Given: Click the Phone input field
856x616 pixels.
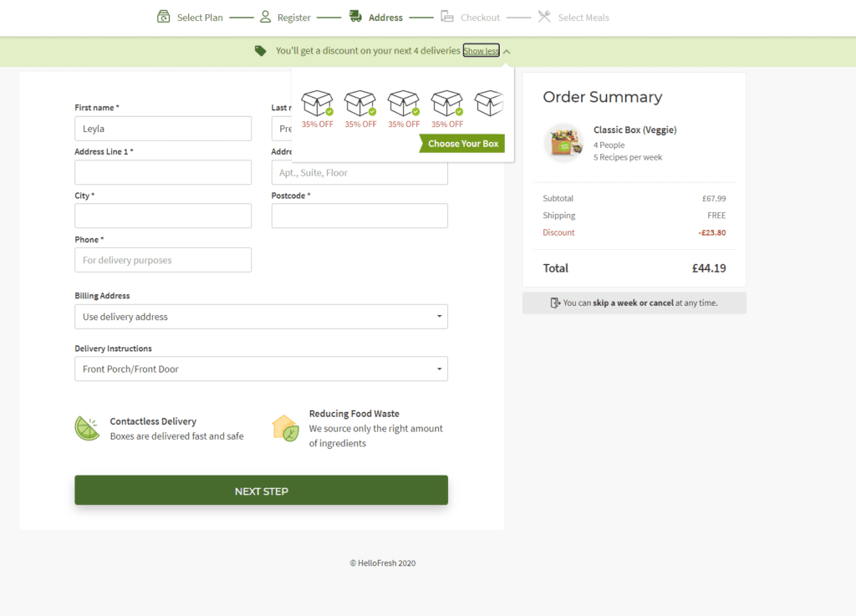Looking at the screenshot, I should (x=163, y=260).
